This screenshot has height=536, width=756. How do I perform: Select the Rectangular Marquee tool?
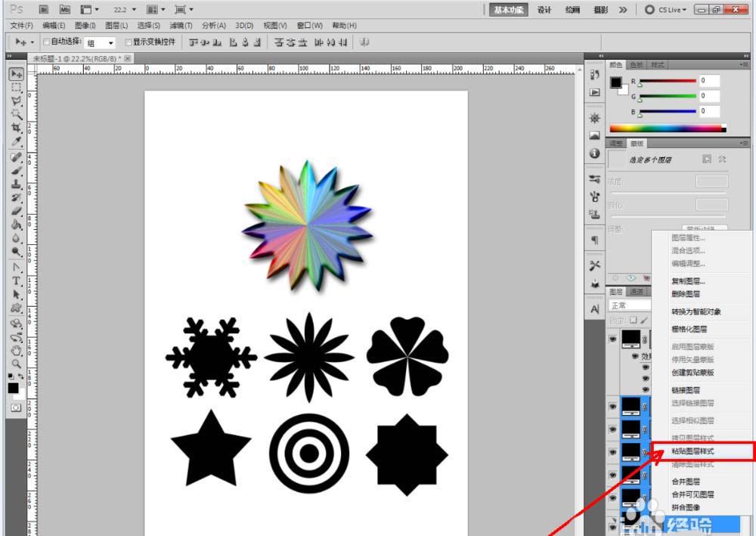coord(16,88)
